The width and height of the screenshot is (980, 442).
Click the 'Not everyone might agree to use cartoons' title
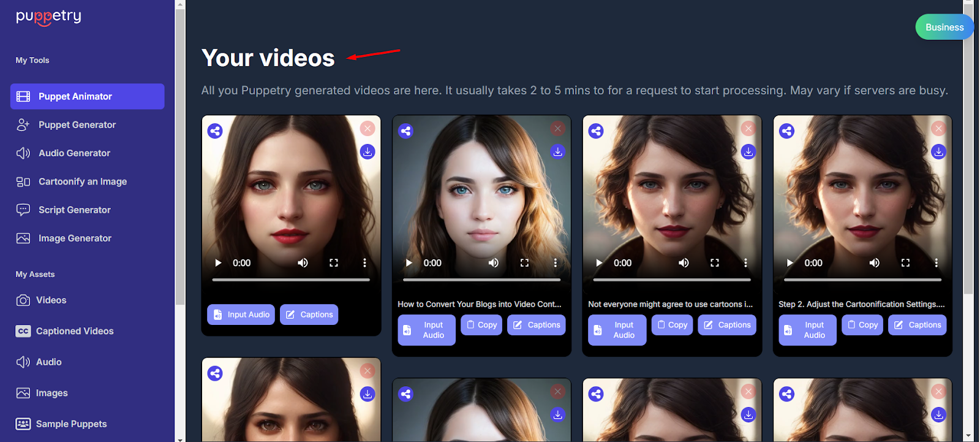(x=671, y=304)
